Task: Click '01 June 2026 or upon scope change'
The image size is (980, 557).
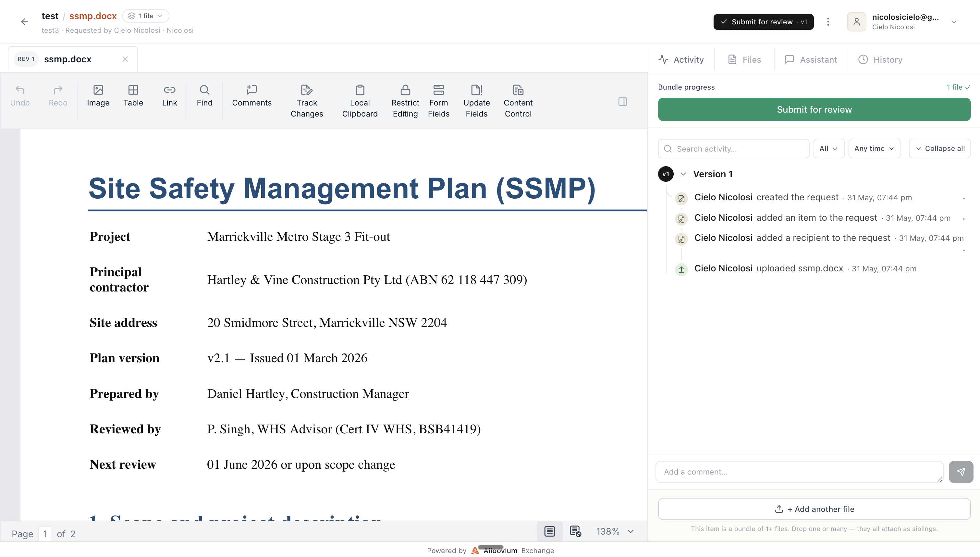Action: (301, 465)
